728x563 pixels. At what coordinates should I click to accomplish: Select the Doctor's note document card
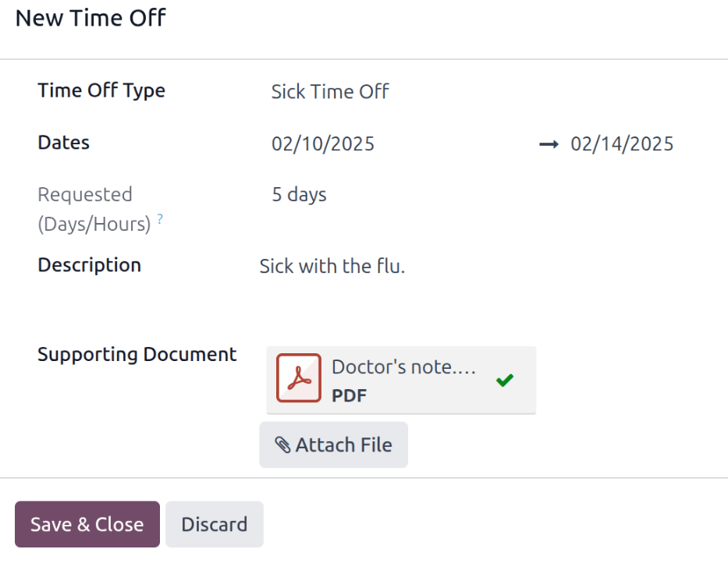click(x=401, y=380)
